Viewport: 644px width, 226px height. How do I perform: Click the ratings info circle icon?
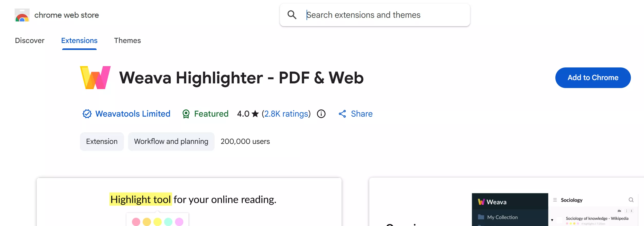tap(321, 114)
